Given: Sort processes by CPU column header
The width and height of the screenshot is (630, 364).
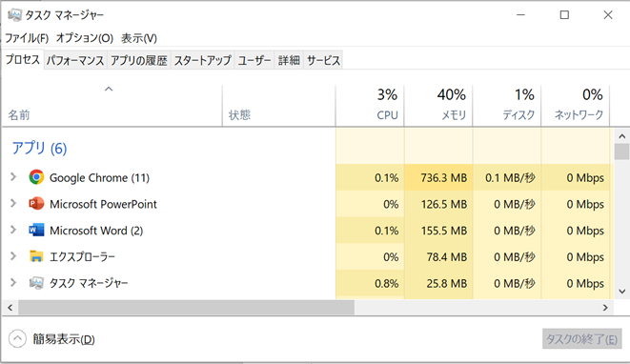Looking at the screenshot, I should click(x=370, y=106).
